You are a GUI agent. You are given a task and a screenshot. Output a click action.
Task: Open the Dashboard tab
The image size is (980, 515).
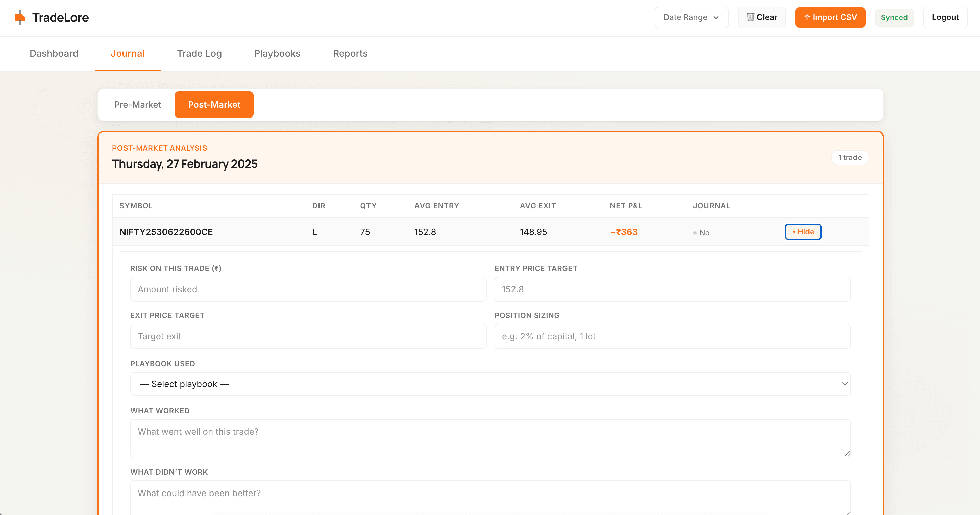pyautogui.click(x=54, y=53)
